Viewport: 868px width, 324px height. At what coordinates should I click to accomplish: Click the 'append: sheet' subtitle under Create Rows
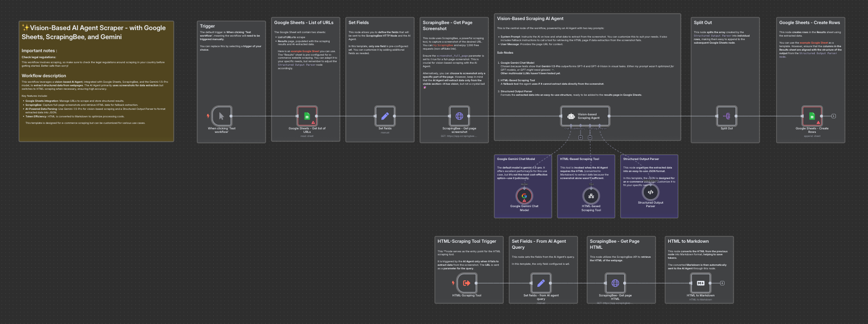point(812,136)
